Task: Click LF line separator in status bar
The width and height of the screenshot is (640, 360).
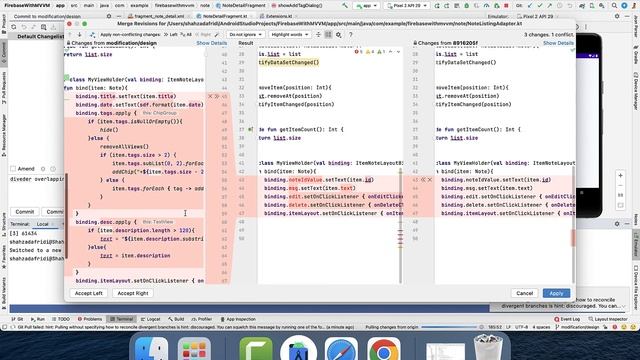Action: 509,327
